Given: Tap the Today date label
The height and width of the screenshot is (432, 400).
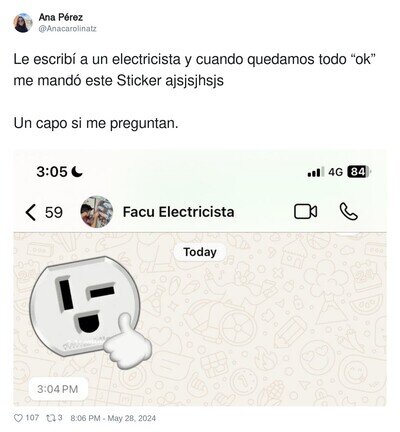Looking at the screenshot, I should (200, 252).
